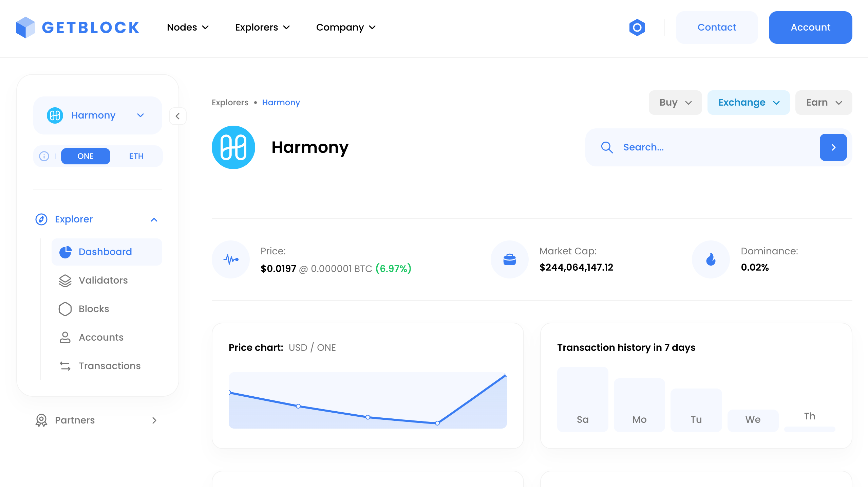Click the info icon near network toggle
Image resolution: width=868 pixels, height=487 pixels.
tap(44, 156)
